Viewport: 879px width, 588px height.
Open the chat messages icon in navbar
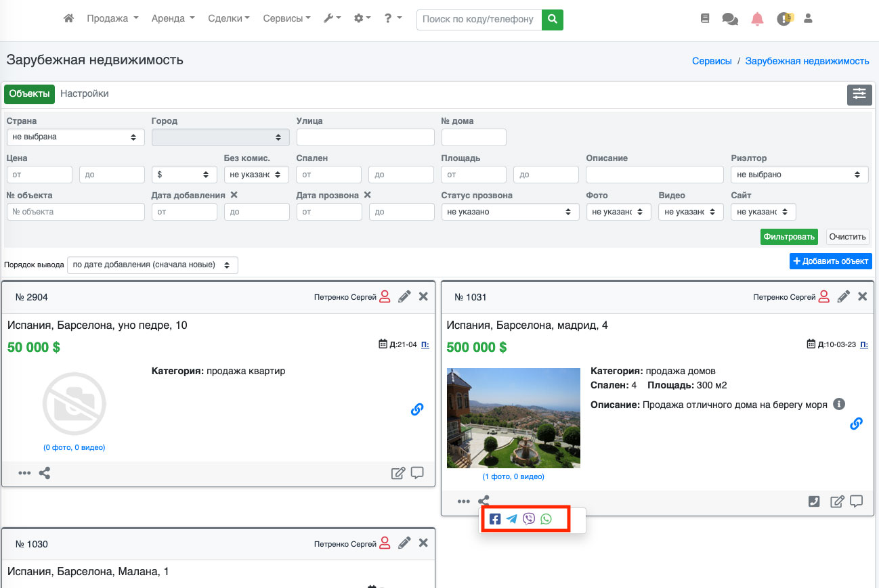click(730, 19)
